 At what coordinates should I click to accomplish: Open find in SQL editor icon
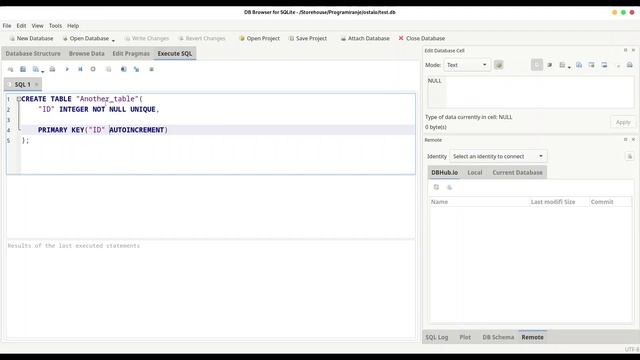pyautogui.click(x=123, y=69)
